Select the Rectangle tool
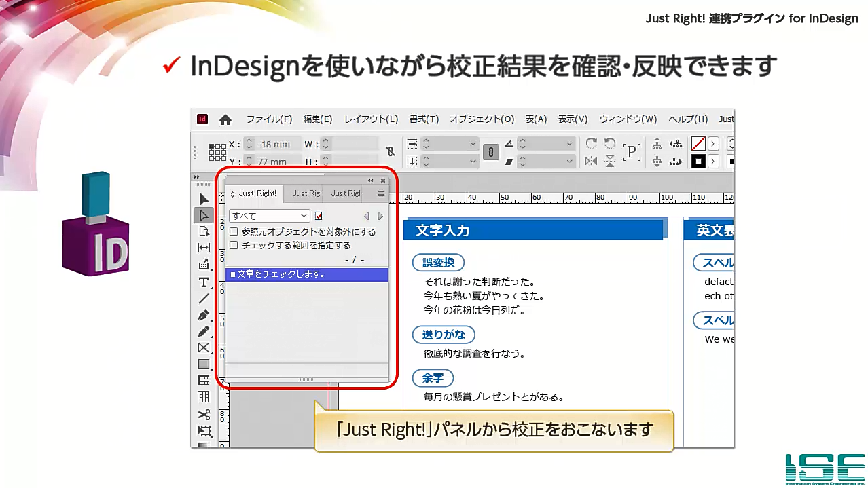The image size is (868, 488). coord(204,364)
